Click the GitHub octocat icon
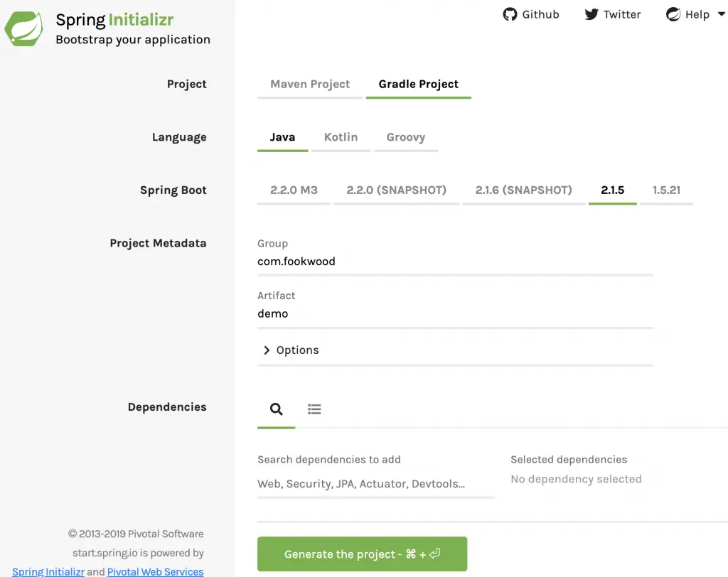 510,14
